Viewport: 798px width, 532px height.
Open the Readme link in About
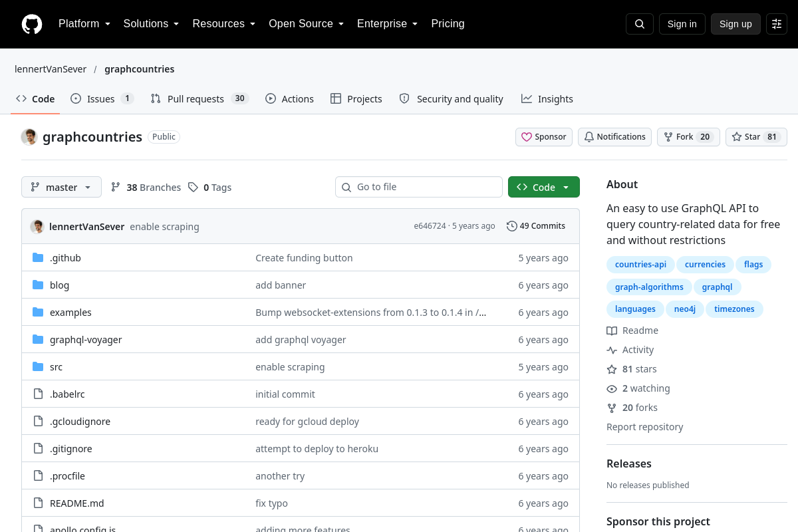click(632, 331)
